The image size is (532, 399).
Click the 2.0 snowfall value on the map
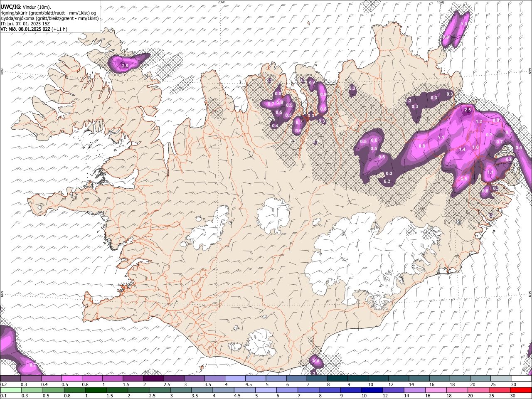(x=125, y=66)
